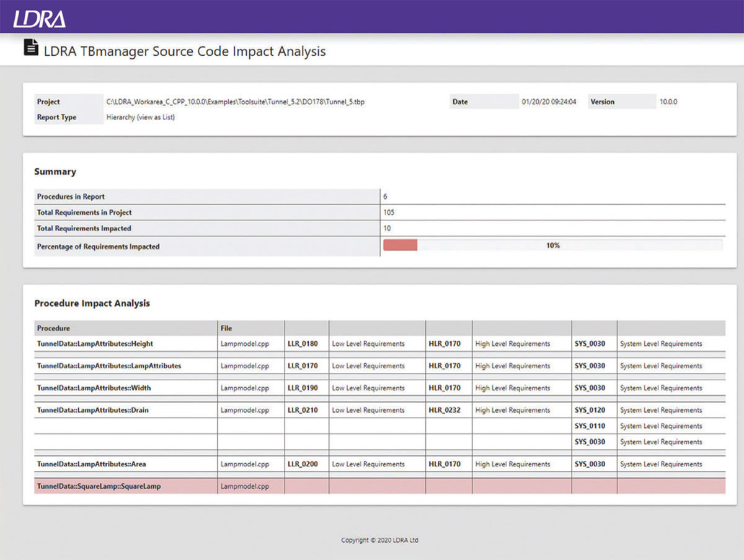
Task: Click the File column header
Action: click(226, 328)
